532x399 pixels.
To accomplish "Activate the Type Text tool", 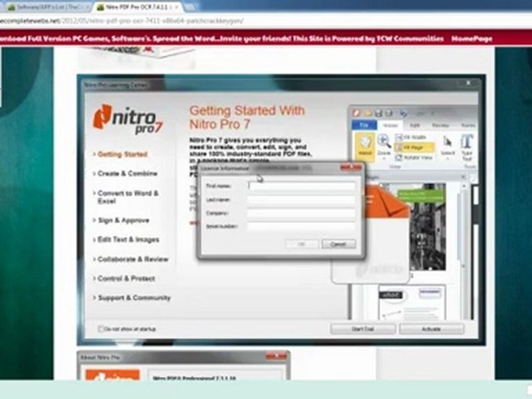I will 467,146.
